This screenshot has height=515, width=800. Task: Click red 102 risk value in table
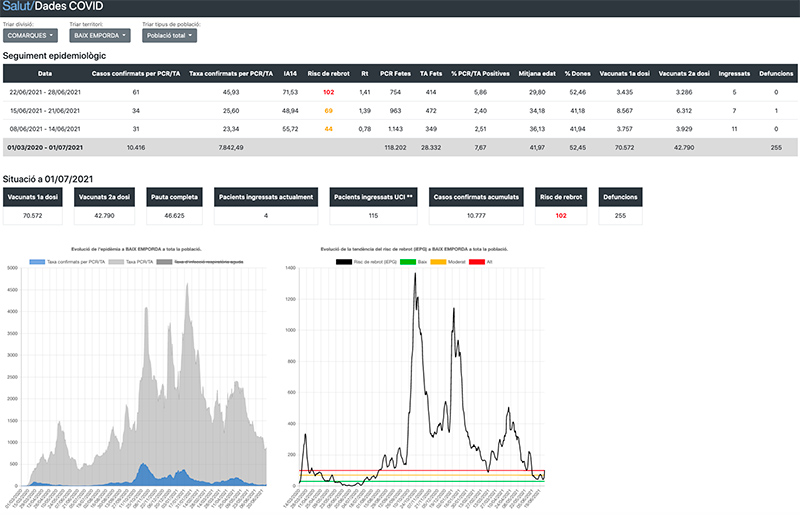point(329,92)
